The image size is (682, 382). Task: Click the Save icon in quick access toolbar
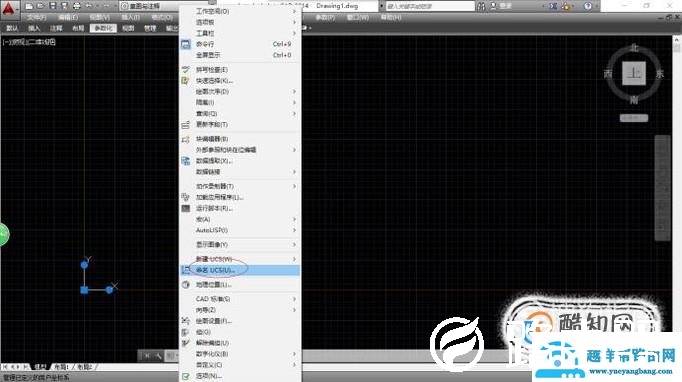52,6
